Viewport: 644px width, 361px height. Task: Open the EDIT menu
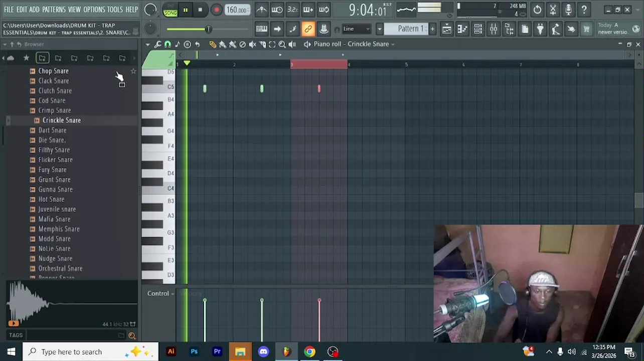(x=22, y=10)
